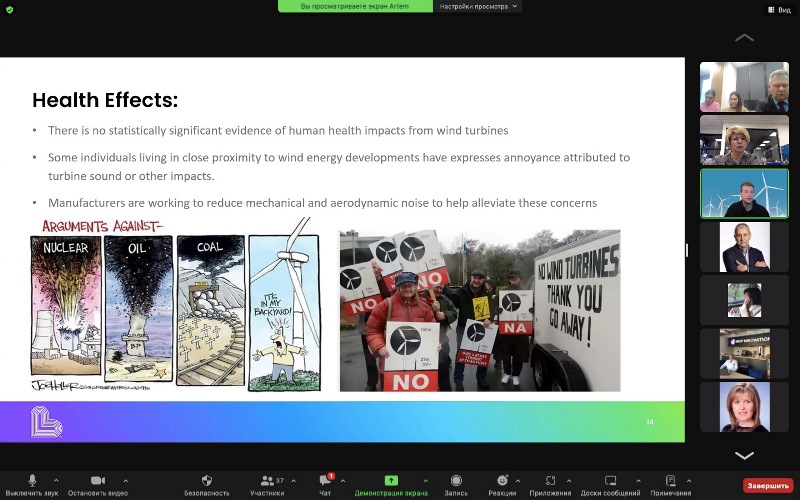Open the Безопасность shield icon
This screenshot has width=800, height=500.
coord(206,481)
